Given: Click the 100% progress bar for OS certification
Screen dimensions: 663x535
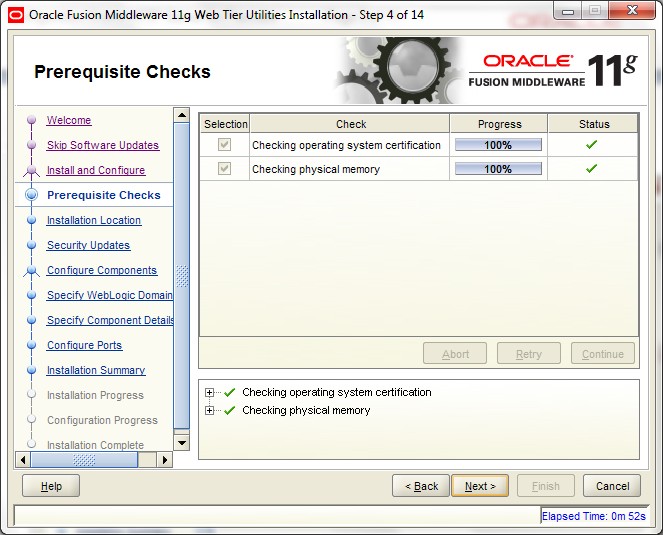Looking at the screenshot, I should 498,145.
